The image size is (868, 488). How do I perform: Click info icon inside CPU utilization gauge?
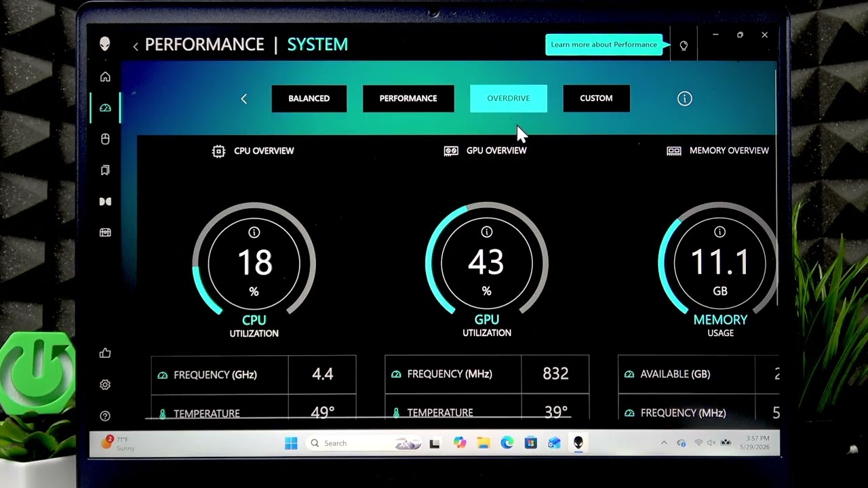pos(254,232)
